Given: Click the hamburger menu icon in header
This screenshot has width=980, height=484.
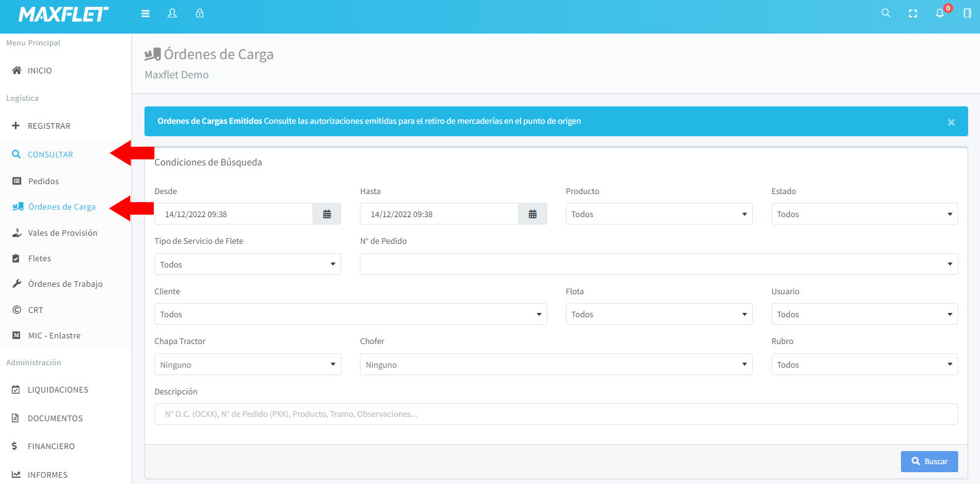Looking at the screenshot, I should (x=145, y=13).
